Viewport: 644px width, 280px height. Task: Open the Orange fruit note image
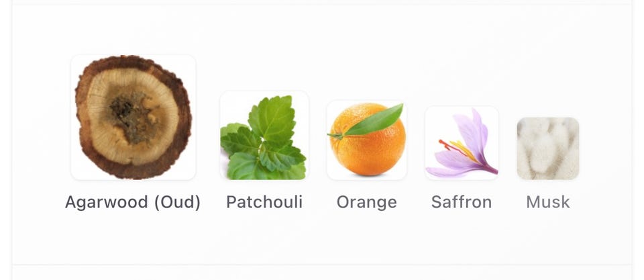[367, 140]
